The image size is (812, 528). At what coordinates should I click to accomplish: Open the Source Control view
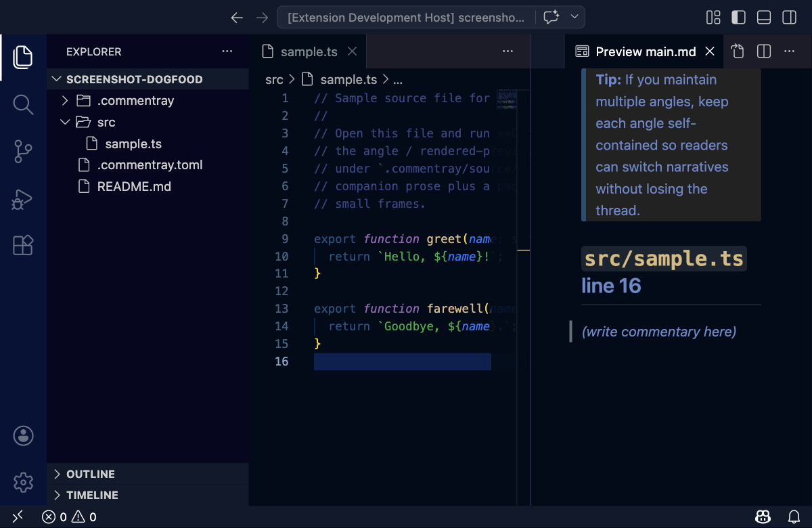pos(23,152)
